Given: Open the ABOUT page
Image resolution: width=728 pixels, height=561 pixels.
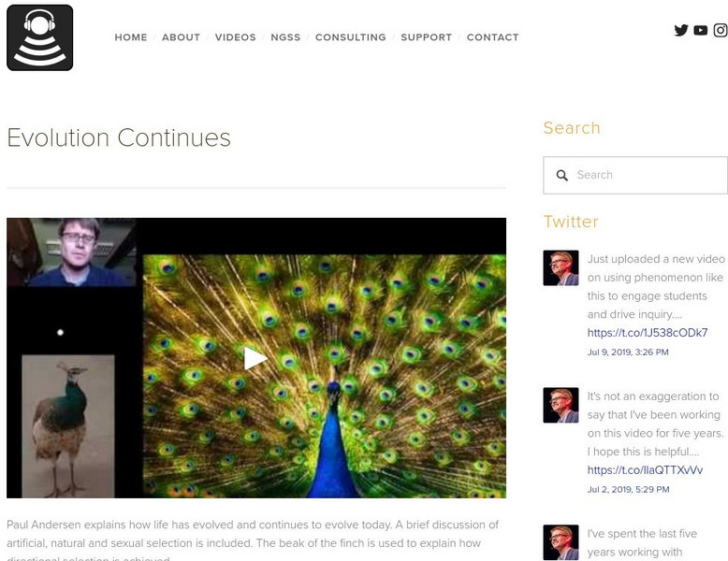Looking at the screenshot, I should [x=182, y=37].
